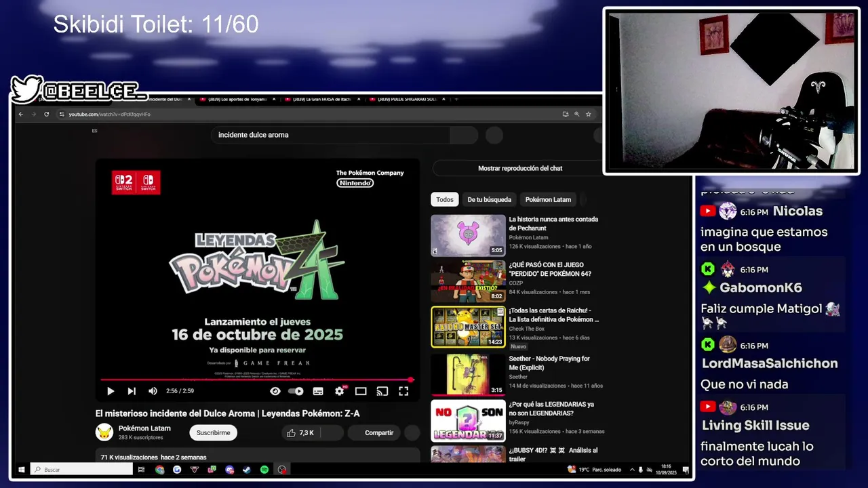Open the video quality settings gear

pyautogui.click(x=340, y=391)
